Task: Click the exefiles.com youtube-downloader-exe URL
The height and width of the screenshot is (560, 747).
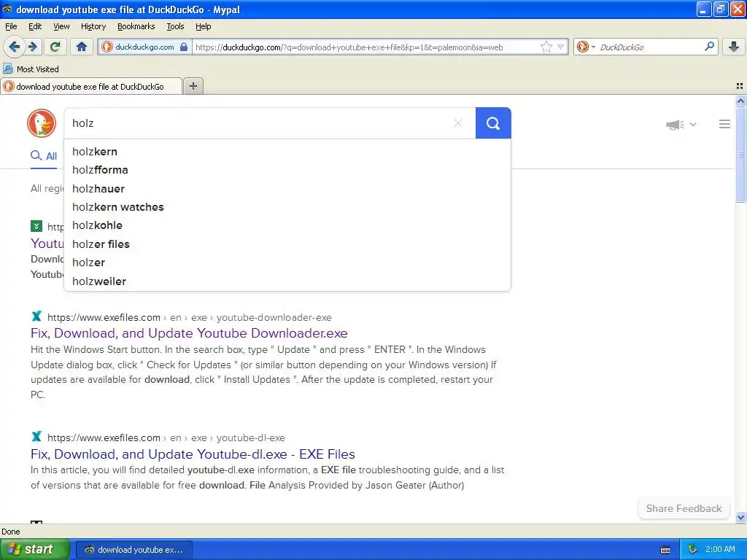Action: (x=190, y=317)
